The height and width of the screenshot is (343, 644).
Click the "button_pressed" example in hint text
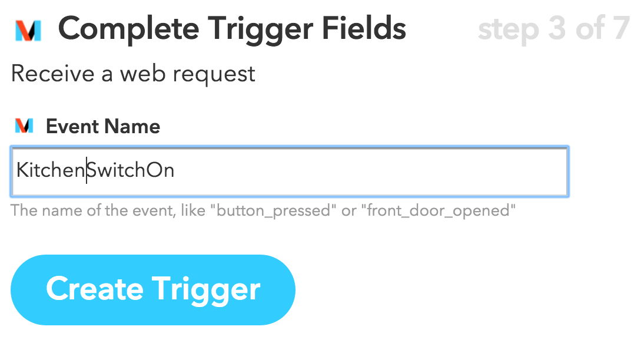pyautogui.click(x=273, y=210)
